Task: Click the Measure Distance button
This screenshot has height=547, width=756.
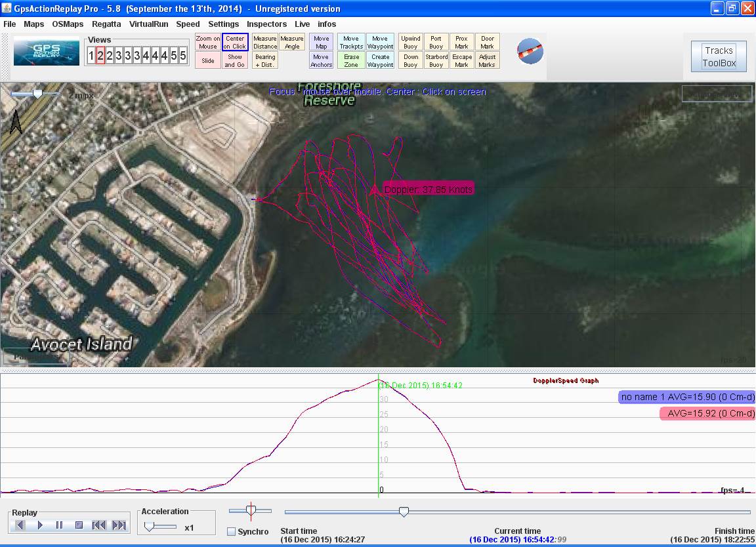Action: pos(265,42)
